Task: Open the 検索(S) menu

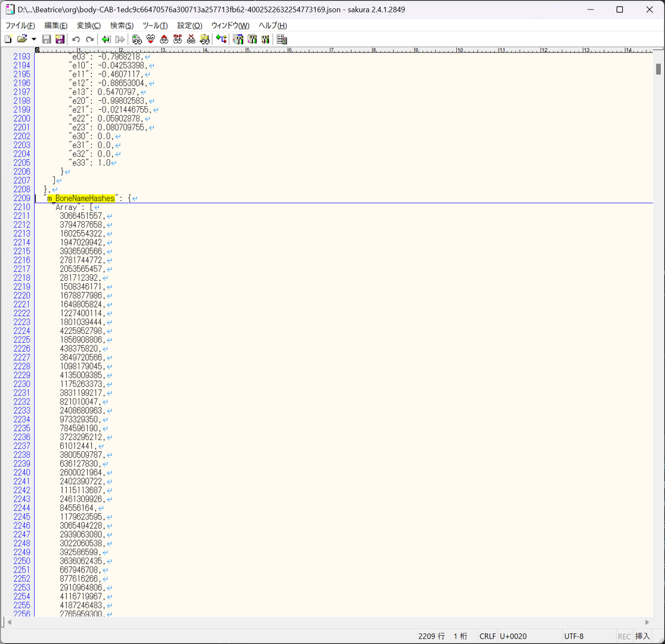Action: pos(122,26)
